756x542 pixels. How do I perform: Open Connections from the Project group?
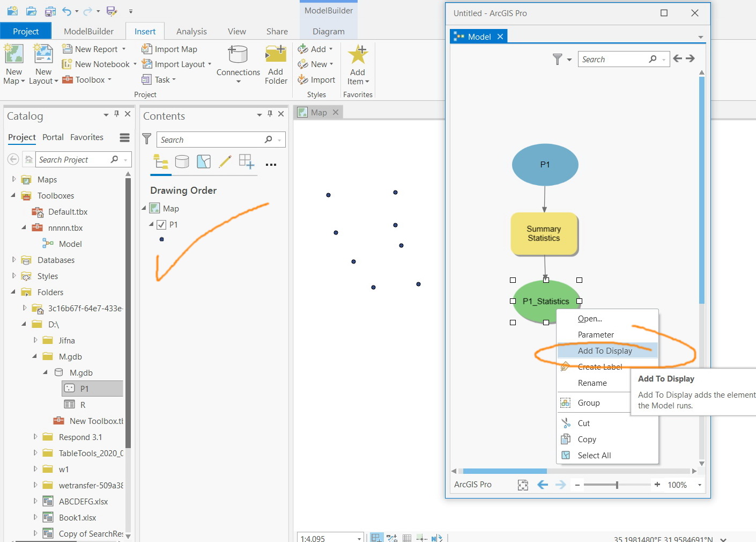pos(238,63)
